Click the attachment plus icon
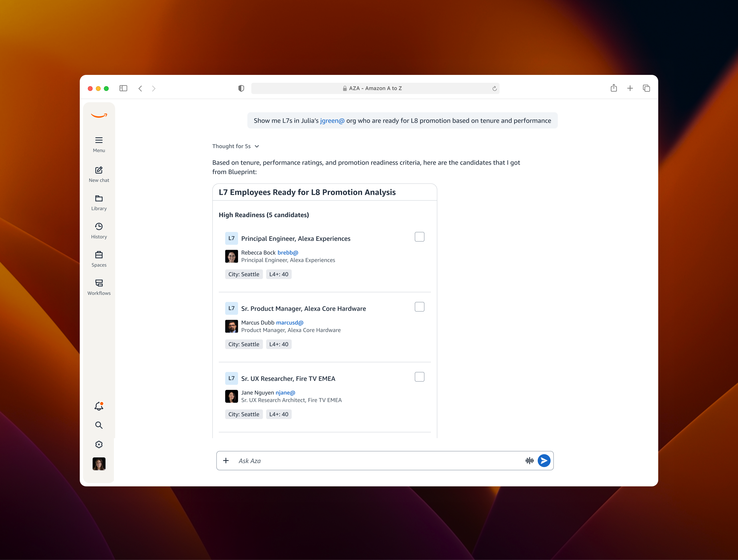The width and height of the screenshot is (738, 560). click(226, 461)
